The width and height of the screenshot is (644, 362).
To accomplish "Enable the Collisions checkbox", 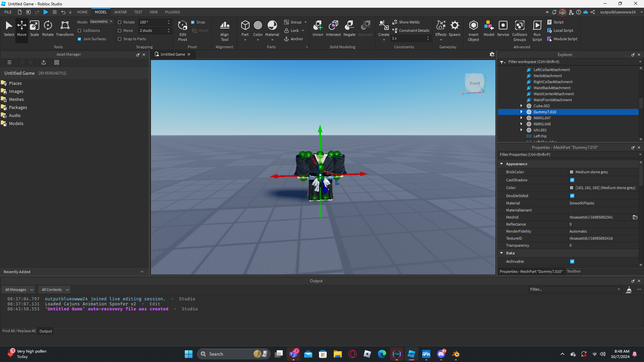I will 79,31.
